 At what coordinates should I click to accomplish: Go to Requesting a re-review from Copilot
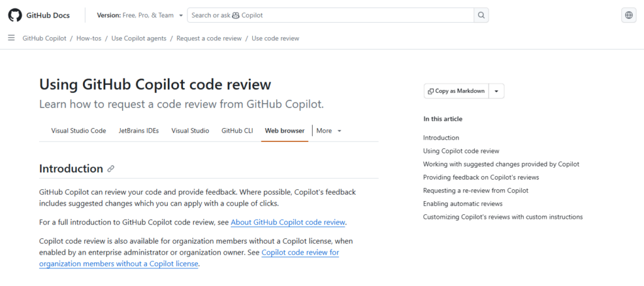coord(475,190)
